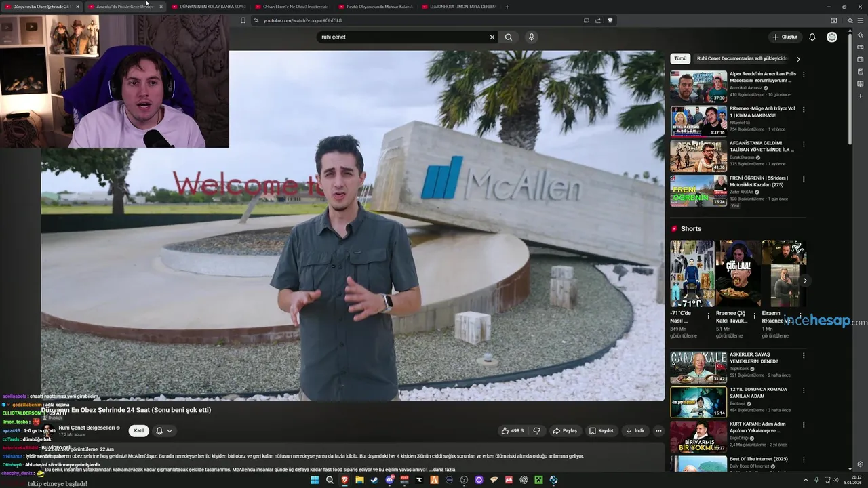Image resolution: width=868 pixels, height=488 pixels.
Task: Select the 'Tümü' filter chip
Action: click(x=680, y=59)
